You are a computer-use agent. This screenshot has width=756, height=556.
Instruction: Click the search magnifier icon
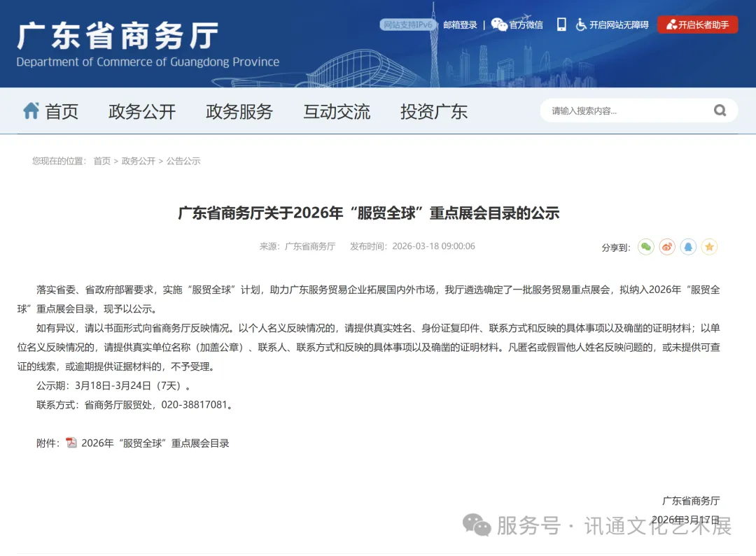coord(720,111)
